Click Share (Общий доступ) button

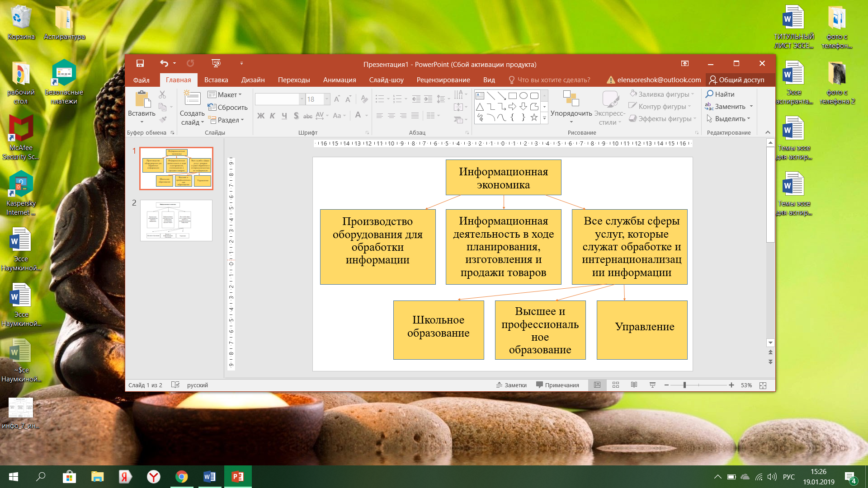736,80
